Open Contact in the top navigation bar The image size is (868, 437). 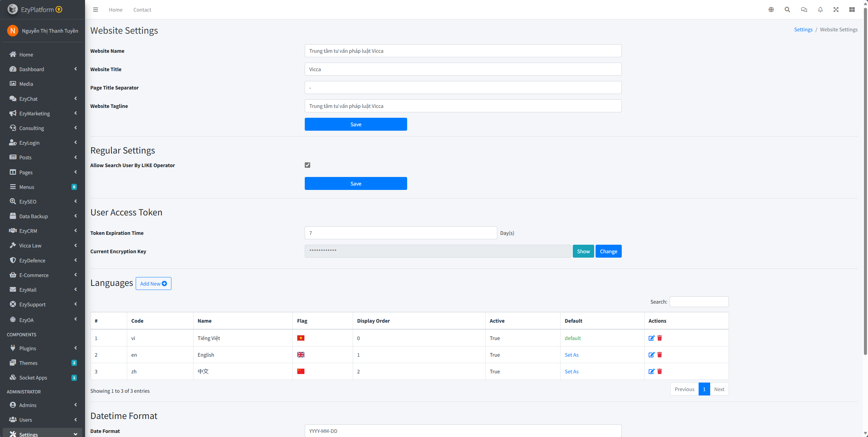tap(142, 10)
